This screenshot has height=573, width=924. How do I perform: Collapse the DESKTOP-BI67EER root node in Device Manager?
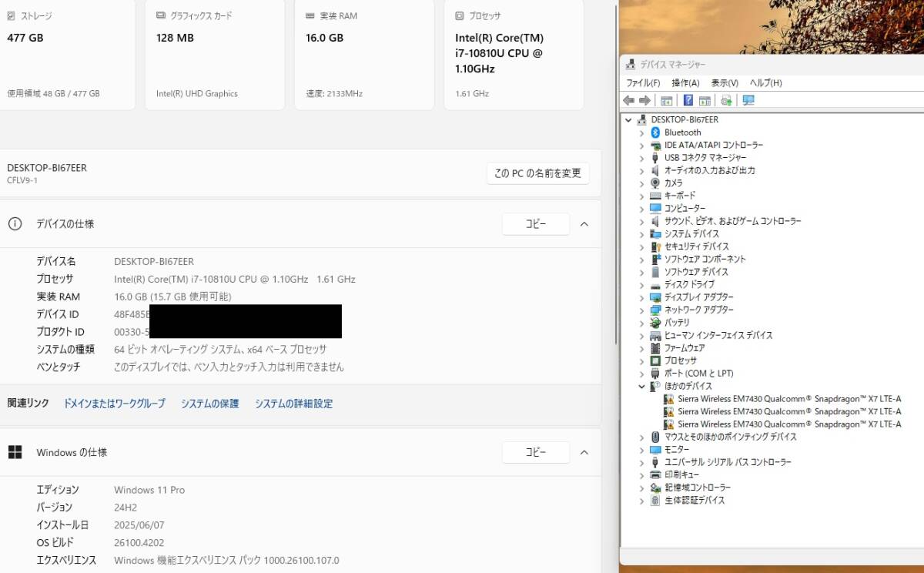(628, 120)
